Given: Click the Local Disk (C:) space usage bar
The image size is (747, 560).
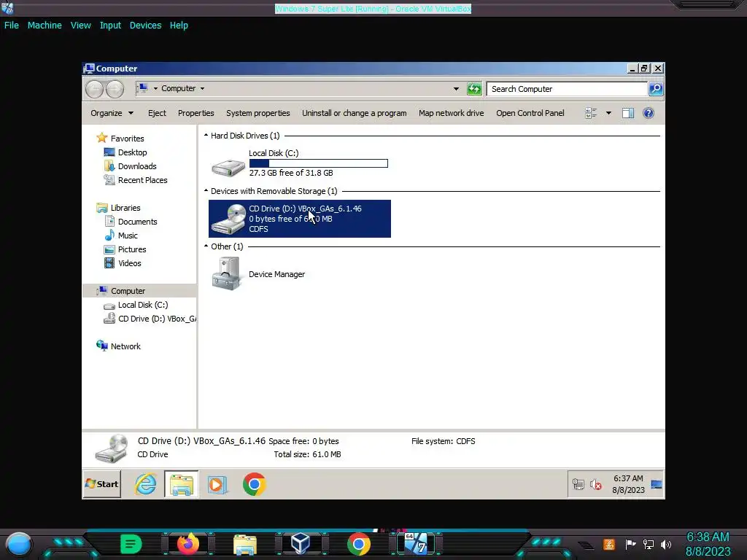Looking at the screenshot, I should pyautogui.click(x=318, y=163).
